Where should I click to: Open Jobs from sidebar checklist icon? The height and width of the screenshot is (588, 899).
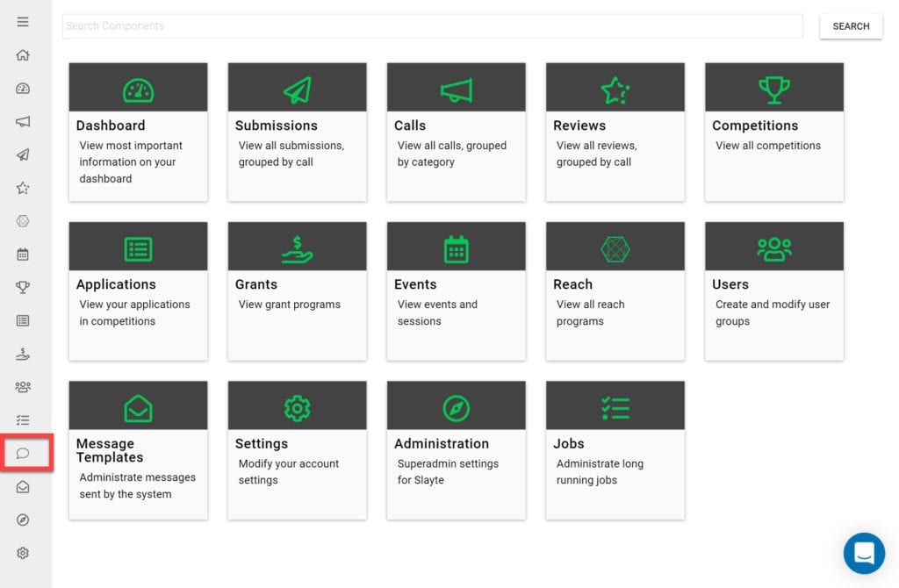pyautogui.click(x=23, y=420)
